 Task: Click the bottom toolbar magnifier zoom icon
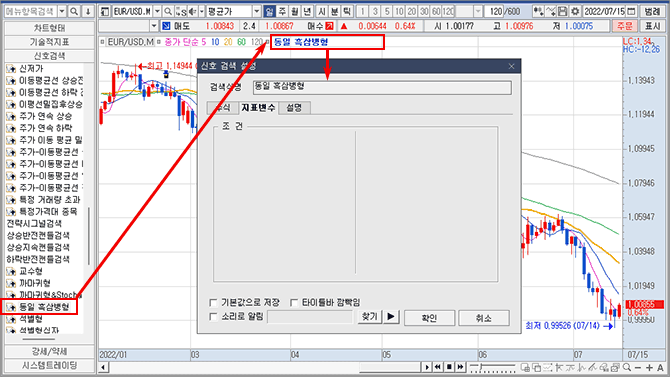click(627, 367)
